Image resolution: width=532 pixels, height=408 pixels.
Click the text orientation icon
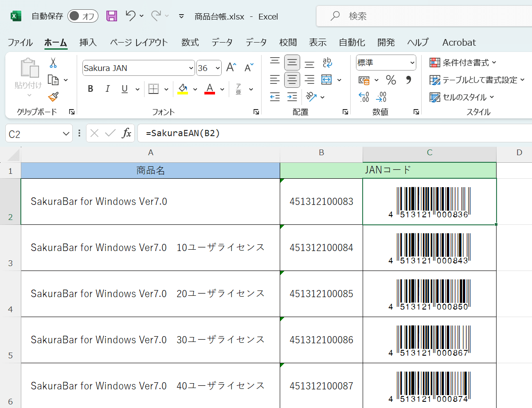pyautogui.click(x=311, y=97)
